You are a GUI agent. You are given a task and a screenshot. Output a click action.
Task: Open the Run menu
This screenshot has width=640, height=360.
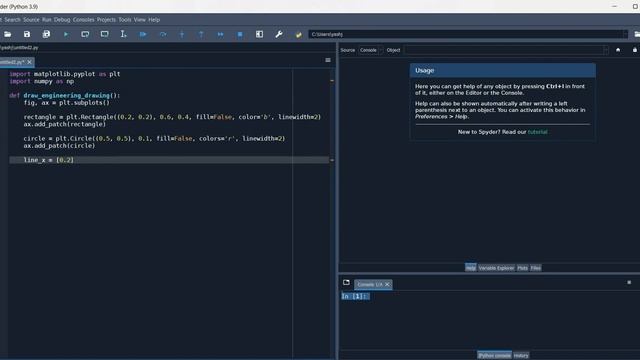point(47,20)
